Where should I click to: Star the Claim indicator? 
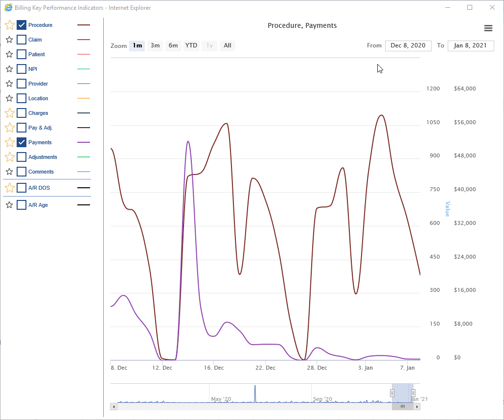click(x=9, y=40)
